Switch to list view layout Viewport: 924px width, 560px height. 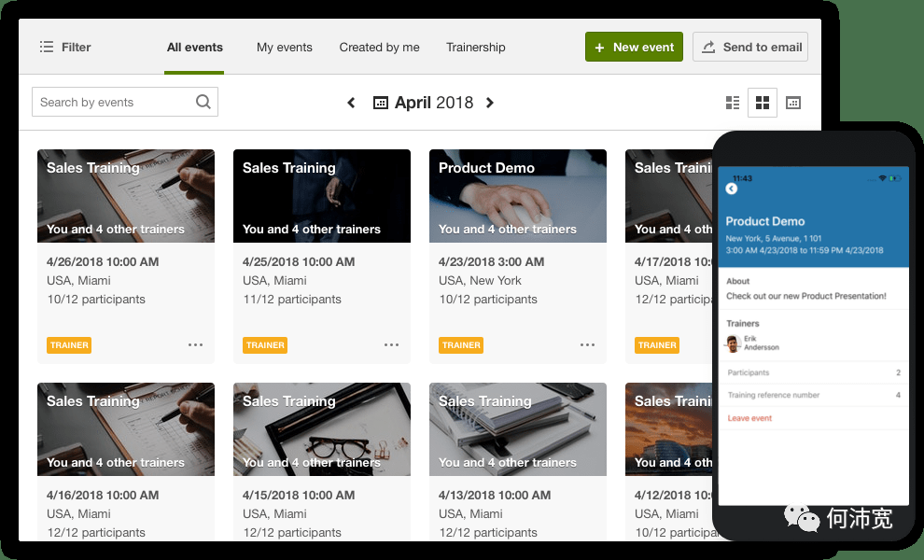pos(733,104)
